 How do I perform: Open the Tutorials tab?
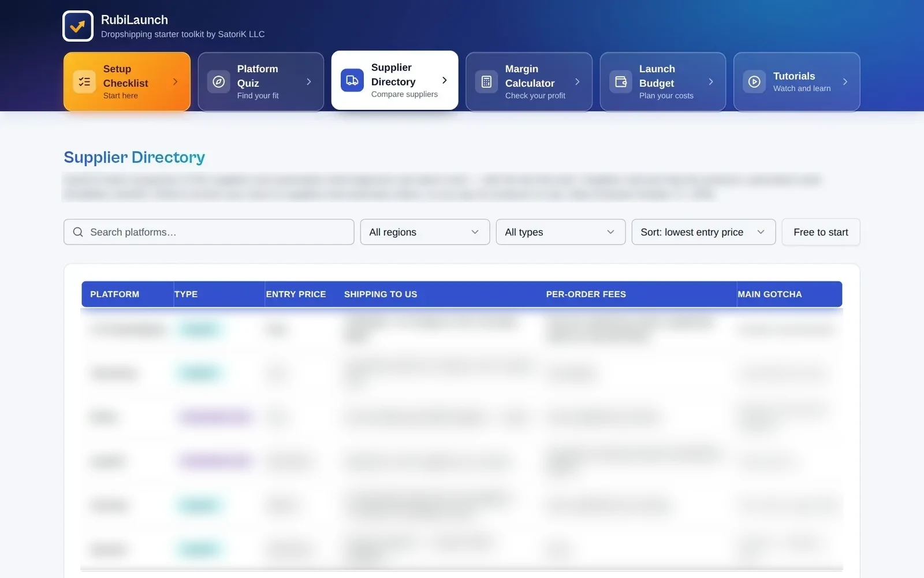tap(797, 81)
